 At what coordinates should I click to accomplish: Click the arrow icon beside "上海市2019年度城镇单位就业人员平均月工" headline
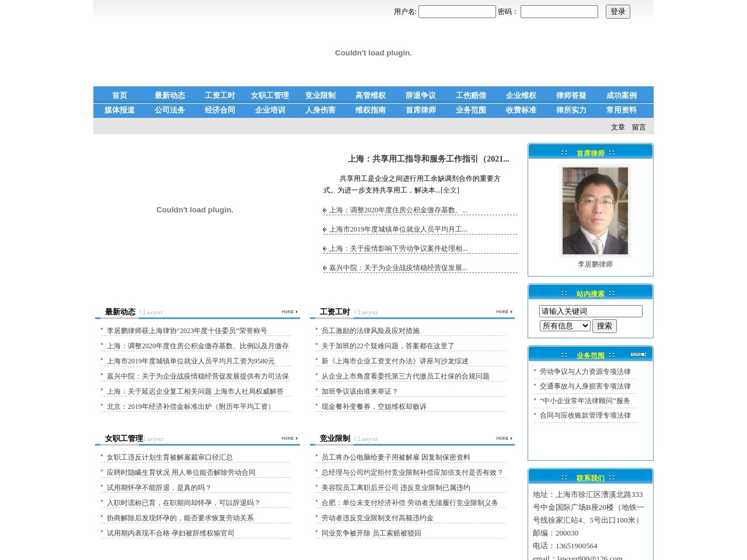tap(326, 229)
